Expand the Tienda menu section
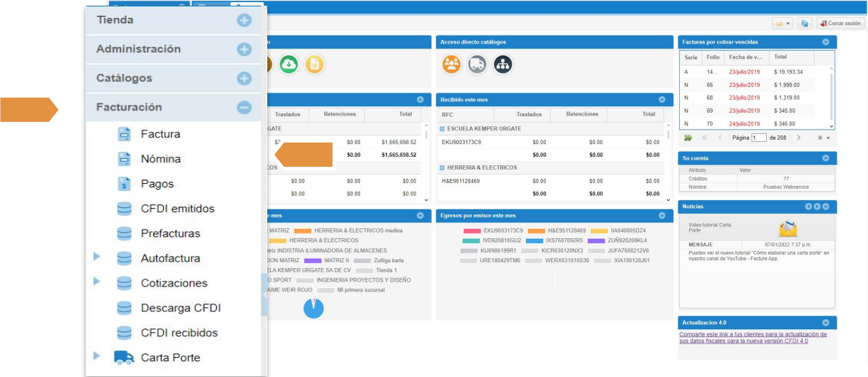 (244, 21)
